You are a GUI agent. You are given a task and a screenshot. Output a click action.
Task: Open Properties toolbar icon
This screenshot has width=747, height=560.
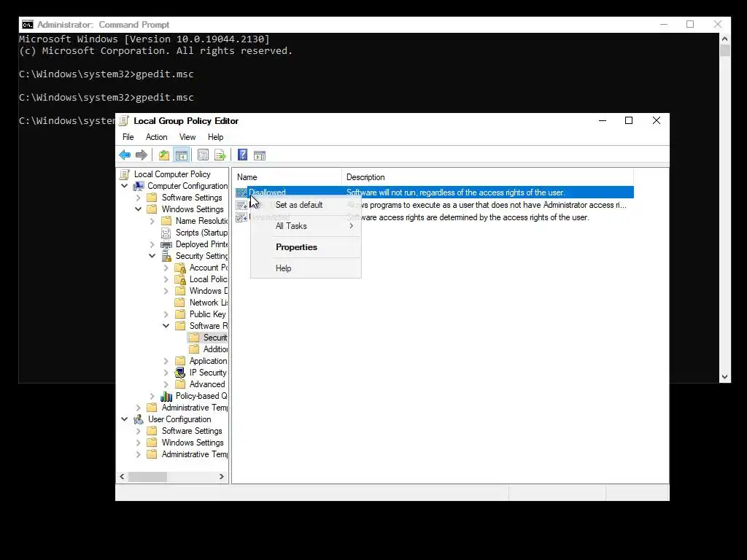coord(203,155)
